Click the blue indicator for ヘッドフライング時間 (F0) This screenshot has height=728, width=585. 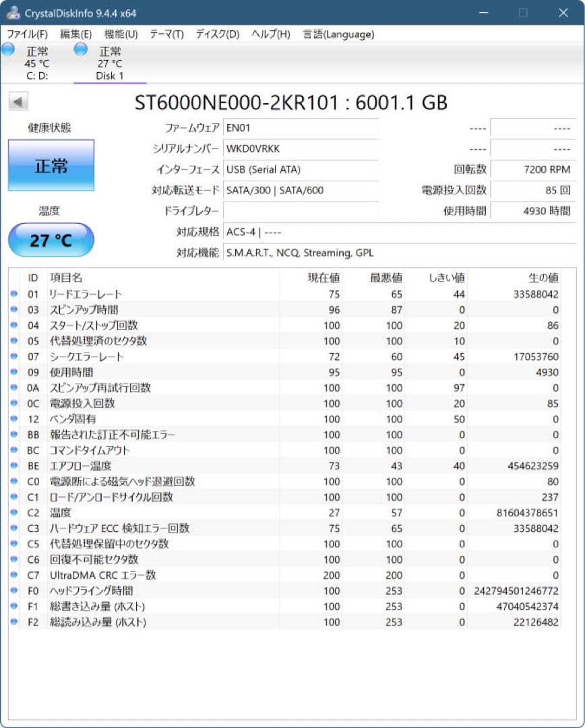15,590
